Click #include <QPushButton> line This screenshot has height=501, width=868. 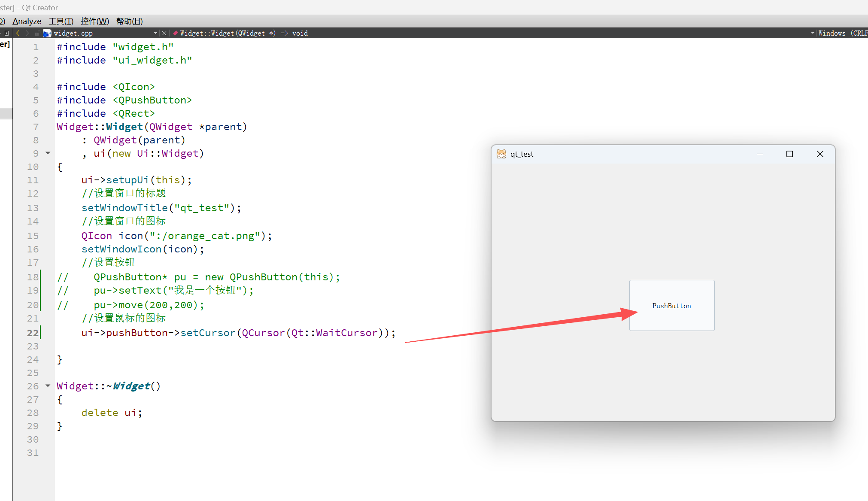(x=124, y=100)
